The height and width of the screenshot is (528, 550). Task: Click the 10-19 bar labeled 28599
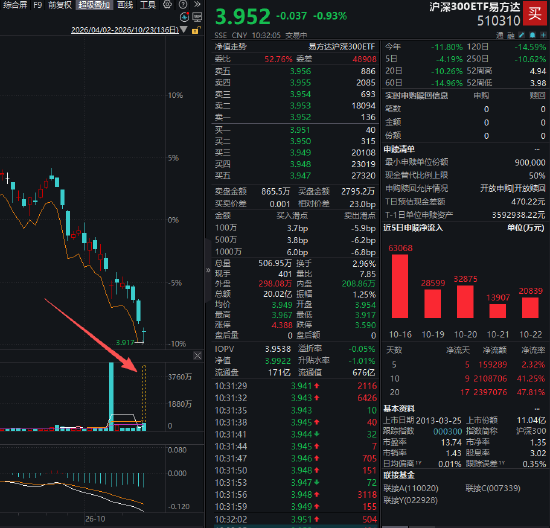coord(432,303)
